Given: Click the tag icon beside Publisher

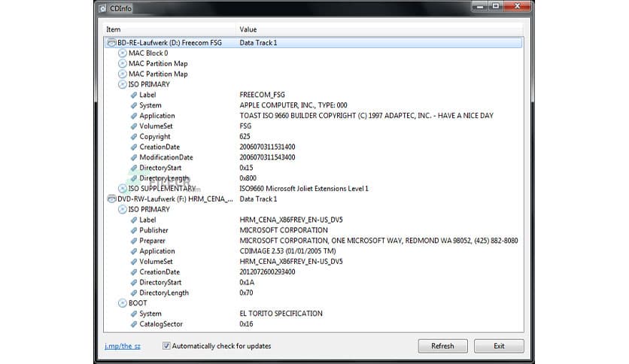Looking at the screenshot, I should coord(133,230).
